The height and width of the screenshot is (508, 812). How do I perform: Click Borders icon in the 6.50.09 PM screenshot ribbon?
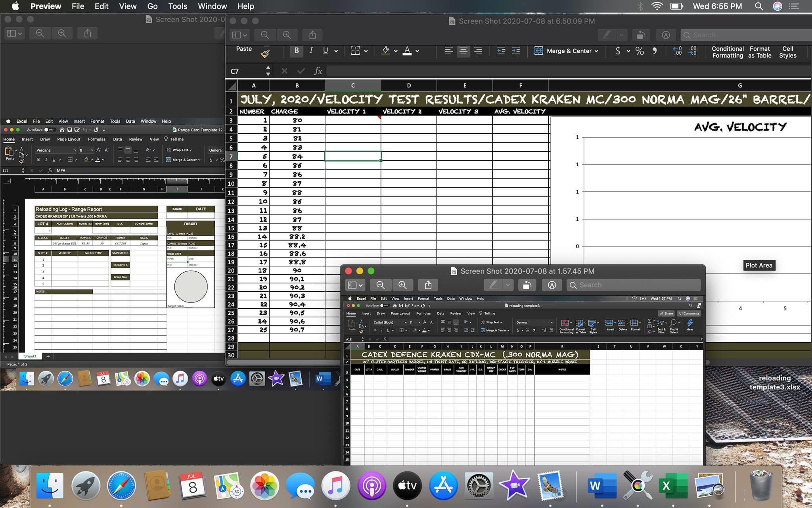[x=355, y=51]
